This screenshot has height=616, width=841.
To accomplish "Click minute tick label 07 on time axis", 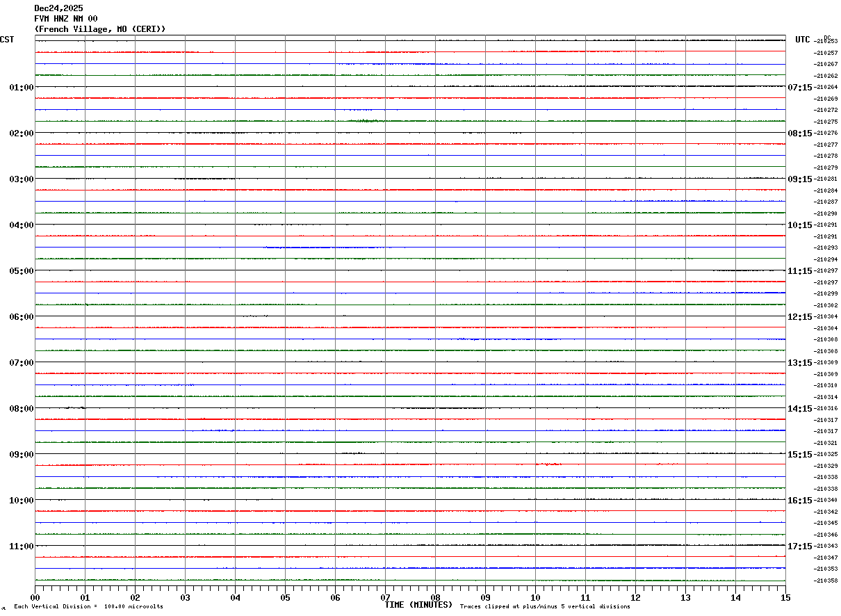I will coord(385,597).
